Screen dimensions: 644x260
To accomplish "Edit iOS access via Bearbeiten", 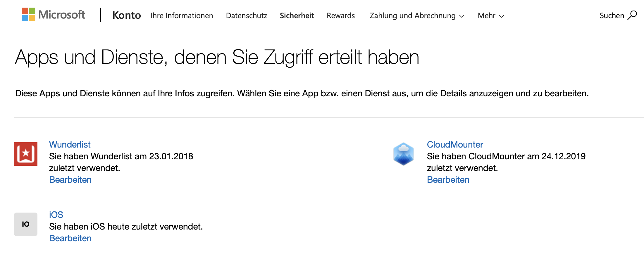I will click(x=70, y=238).
